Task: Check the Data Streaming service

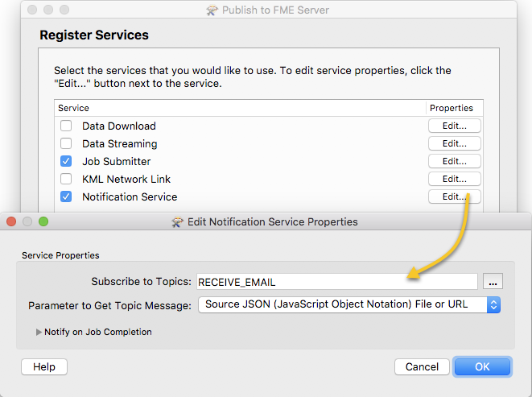Action: coord(66,143)
